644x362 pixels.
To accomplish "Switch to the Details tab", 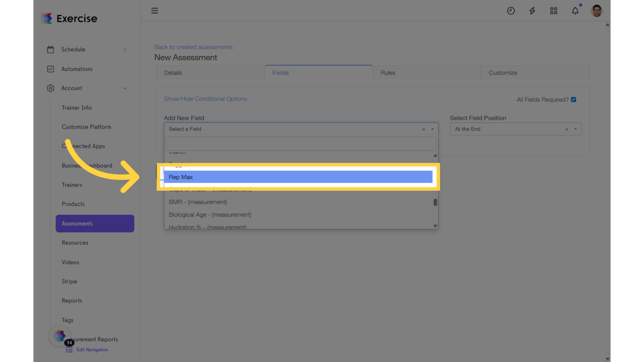I will 173,73.
